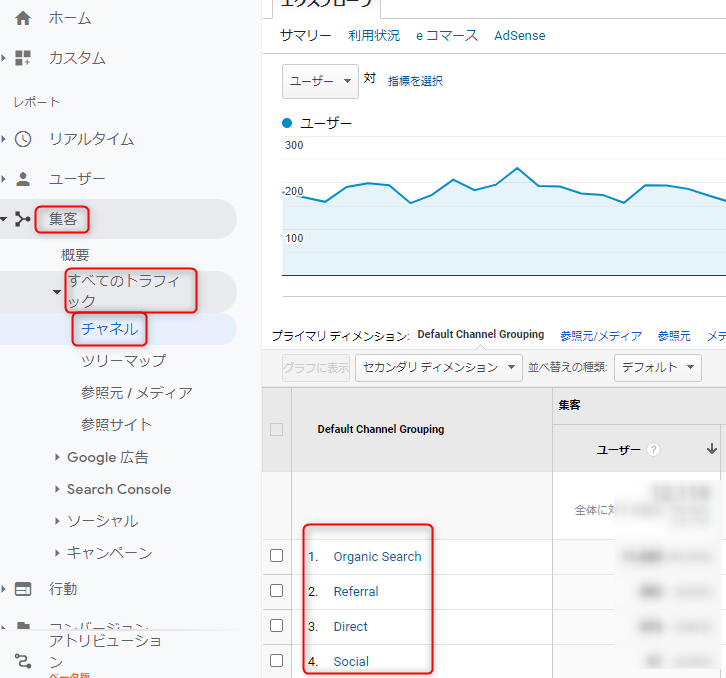
Task: Expand the ユーザー sidebar section arrow
Action: click(x=4, y=179)
